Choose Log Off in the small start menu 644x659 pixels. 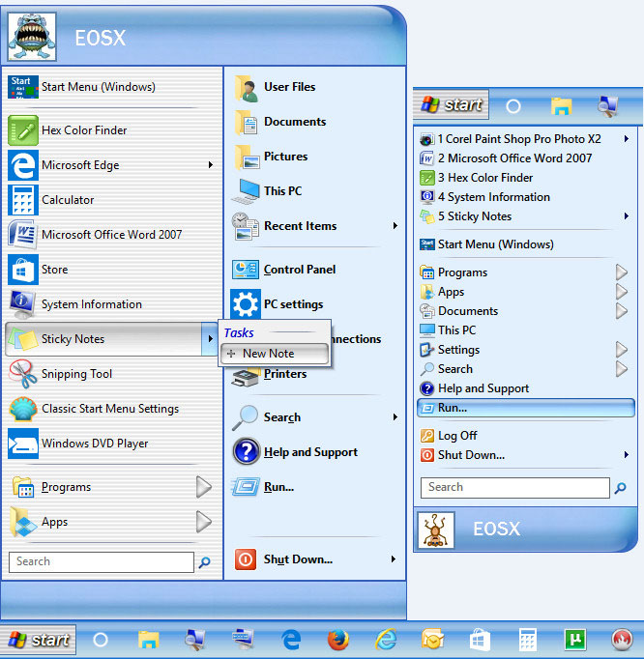point(526,436)
